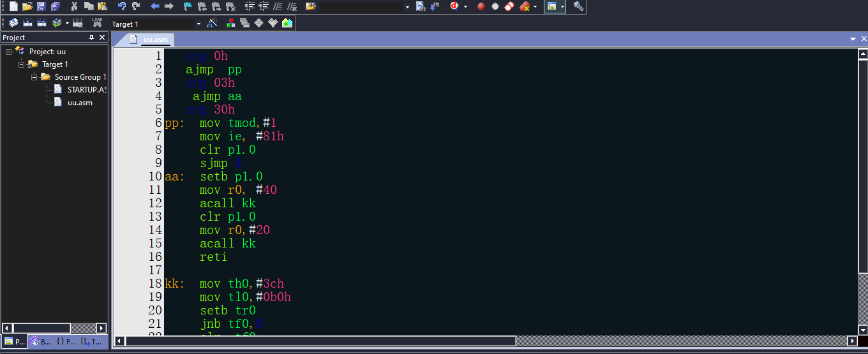Navigate backwards with the left arrow
The height and width of the screenshot is (354, 868).
click(155, 6)
